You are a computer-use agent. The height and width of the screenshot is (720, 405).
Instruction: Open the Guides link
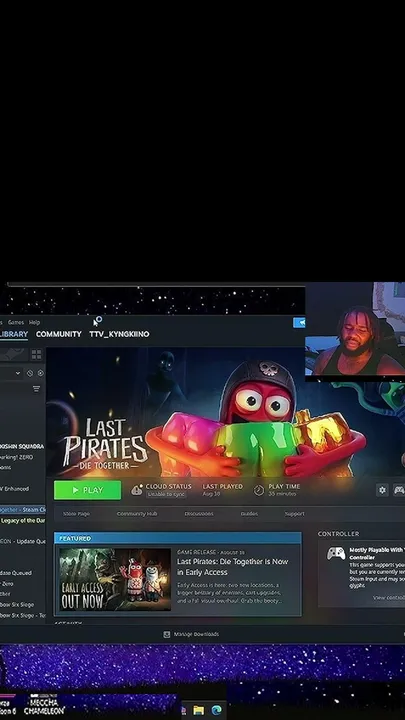tap(249, 514)
